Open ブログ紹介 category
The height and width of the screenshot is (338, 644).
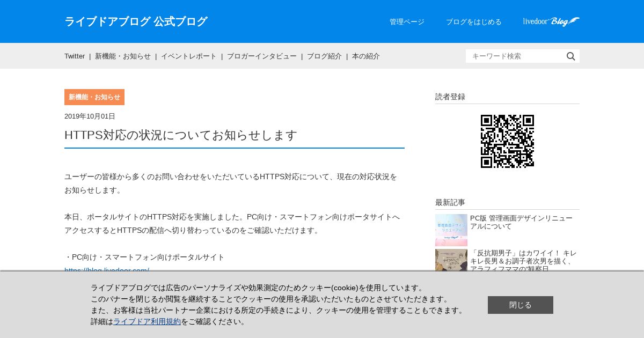(x=324, y=56)
